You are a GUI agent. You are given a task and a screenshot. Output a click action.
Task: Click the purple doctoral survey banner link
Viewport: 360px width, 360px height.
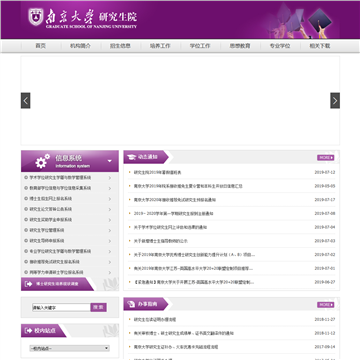[57, 284]
